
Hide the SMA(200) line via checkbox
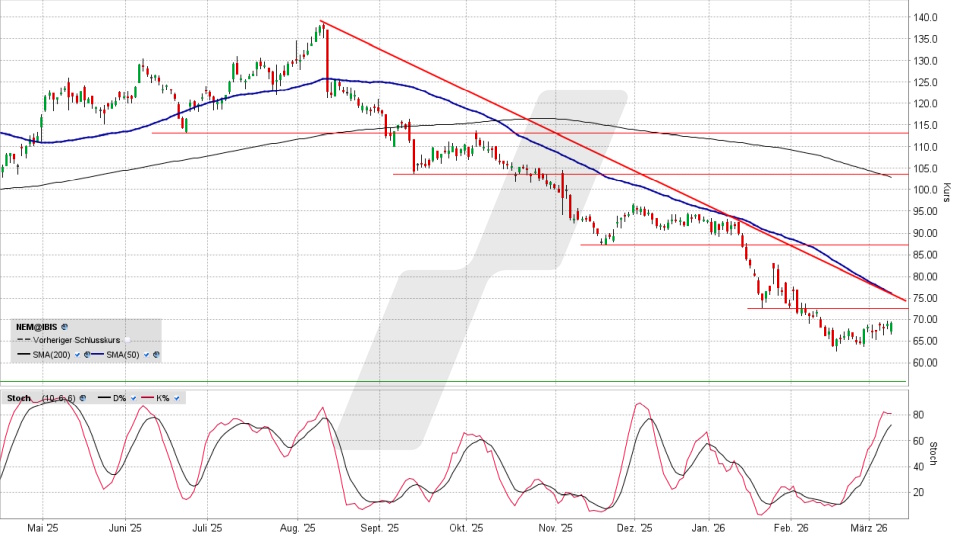[77, 354]
